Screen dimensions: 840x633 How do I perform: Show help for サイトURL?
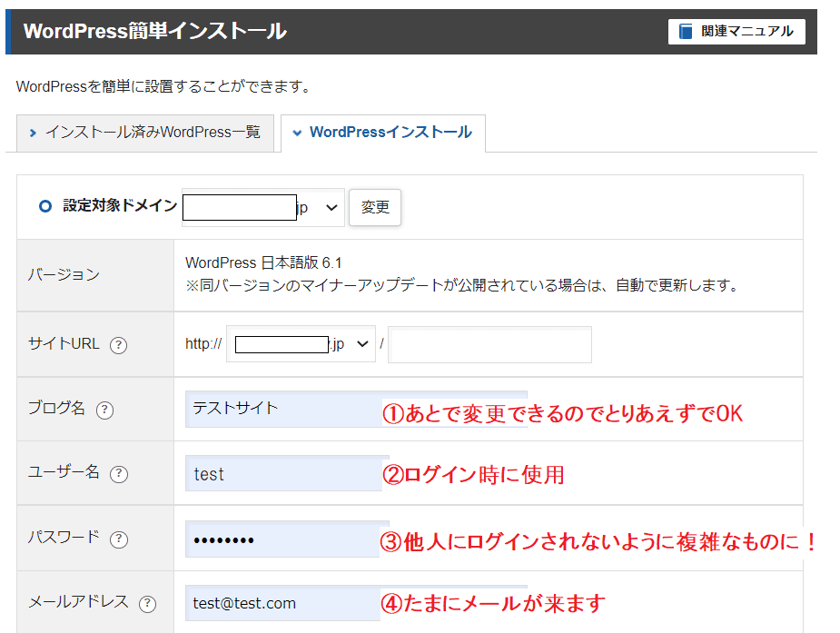click(118, 345)
